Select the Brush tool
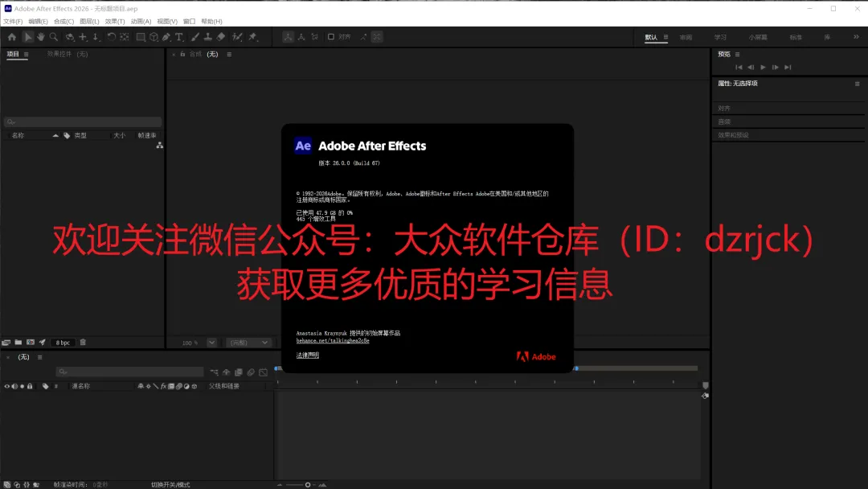The image size is (868, 489). coord(194,37)
